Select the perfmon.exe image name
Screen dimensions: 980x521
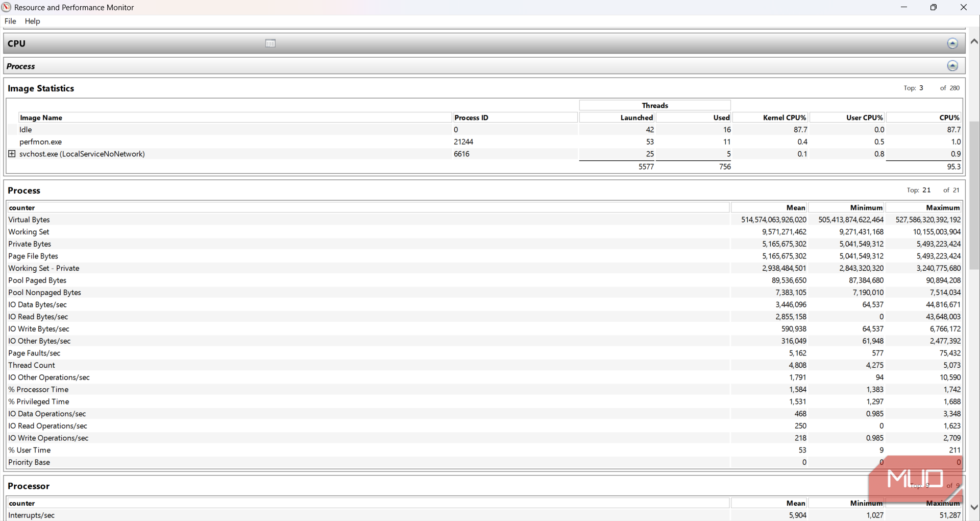pos(40,141)
